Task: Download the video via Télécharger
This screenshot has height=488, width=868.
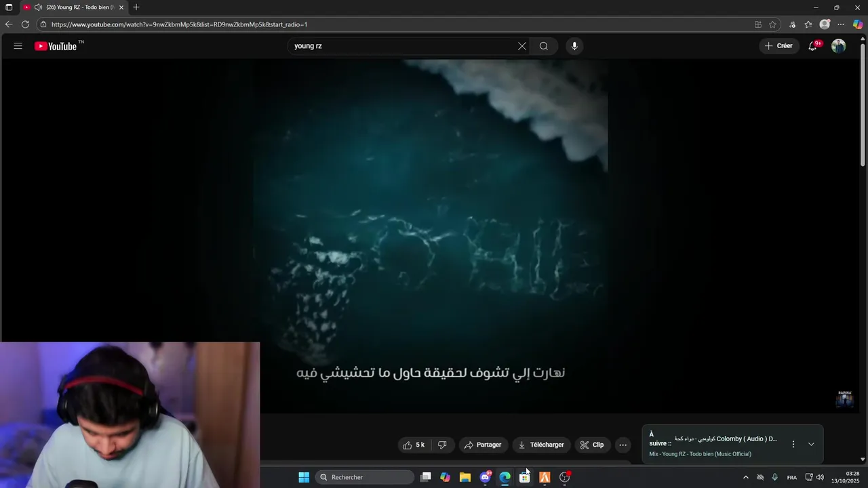Action: click(x=541, y=445)
